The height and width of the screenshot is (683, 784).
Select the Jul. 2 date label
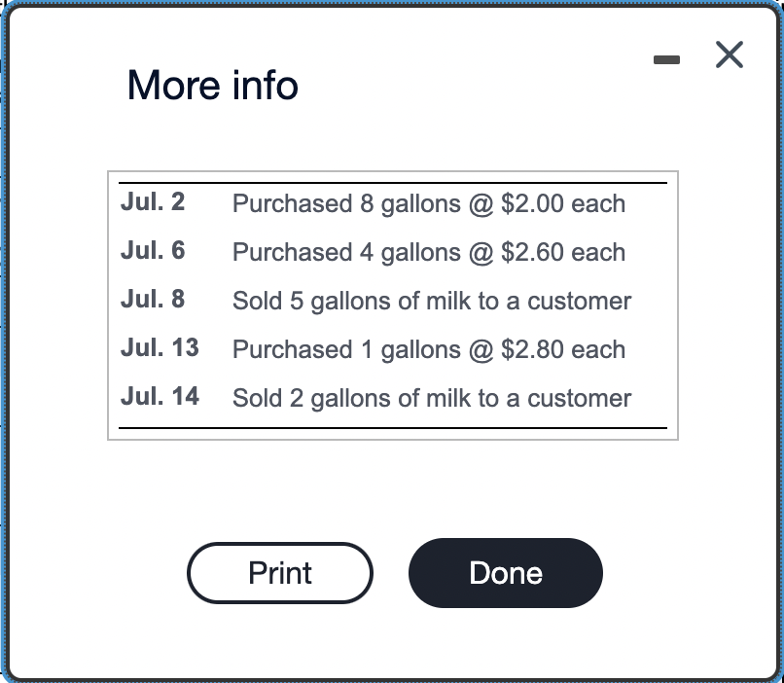coord(152,203)
